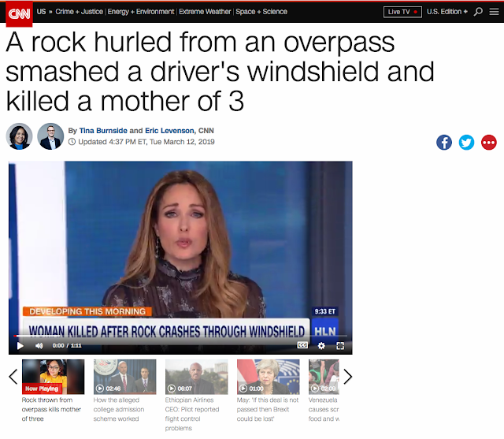The width and height of the screenshot is (504, 439).
Task: Click the CNN logo icon
Action: pos(19,14)
